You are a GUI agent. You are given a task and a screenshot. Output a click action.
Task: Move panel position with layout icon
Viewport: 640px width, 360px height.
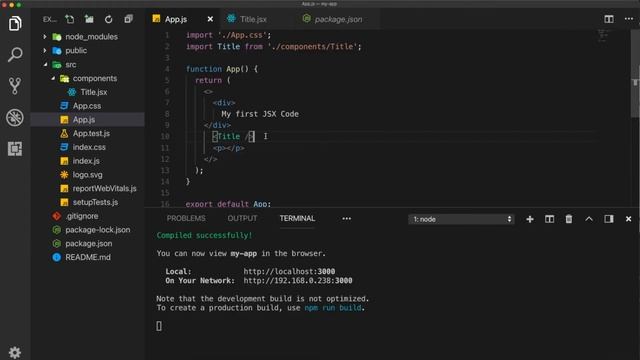pyautogui.click(x=609, y=219)
